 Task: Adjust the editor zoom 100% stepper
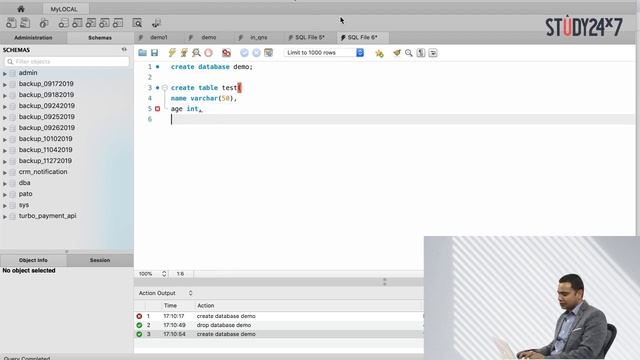tap(164, 274)
